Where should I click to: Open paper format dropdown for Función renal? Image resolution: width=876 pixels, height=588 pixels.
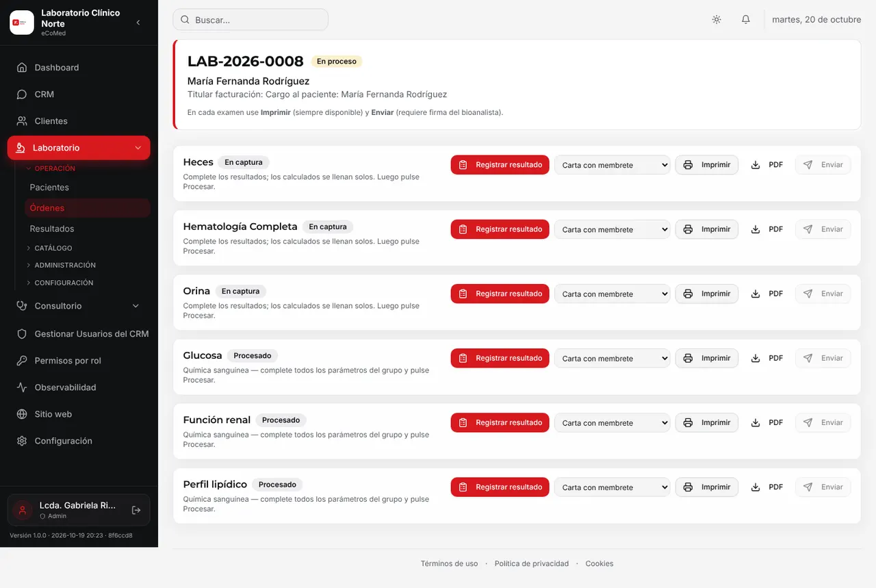pyautogui.click(x=613, y=422)
